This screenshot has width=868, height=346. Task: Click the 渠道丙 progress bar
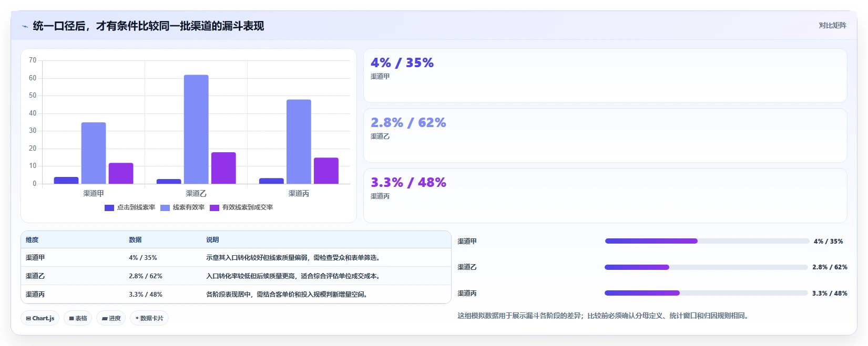click(706, 293)
